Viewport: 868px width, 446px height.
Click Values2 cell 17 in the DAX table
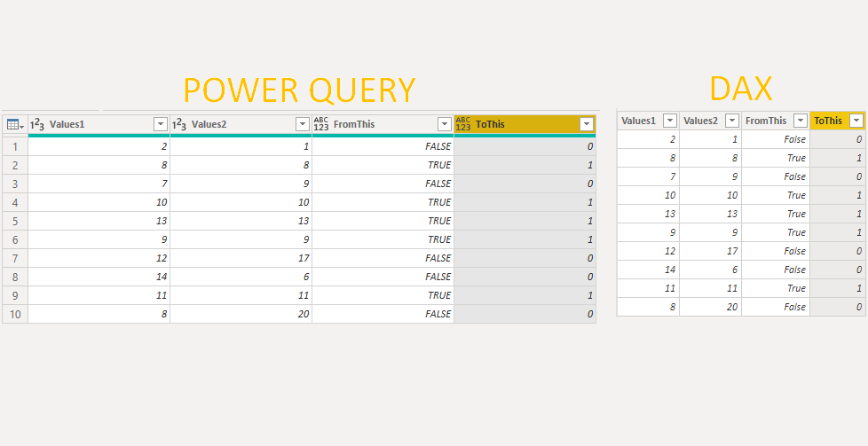pyautogui.click(x=710, y=251)
